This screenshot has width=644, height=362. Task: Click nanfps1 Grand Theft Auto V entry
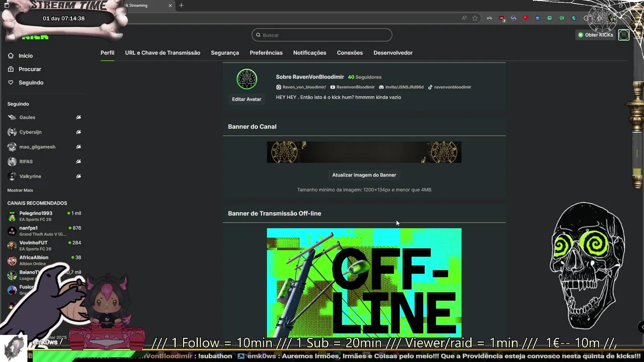point(43,231)
